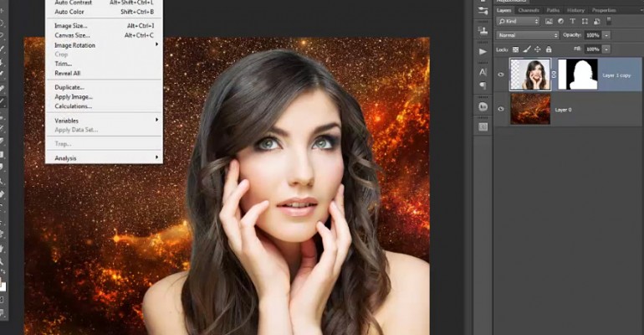Choose Canvas Size from the menu
The height and width of the screenshot is (335, 644).
pyautogui.click(x=104, y=35)
